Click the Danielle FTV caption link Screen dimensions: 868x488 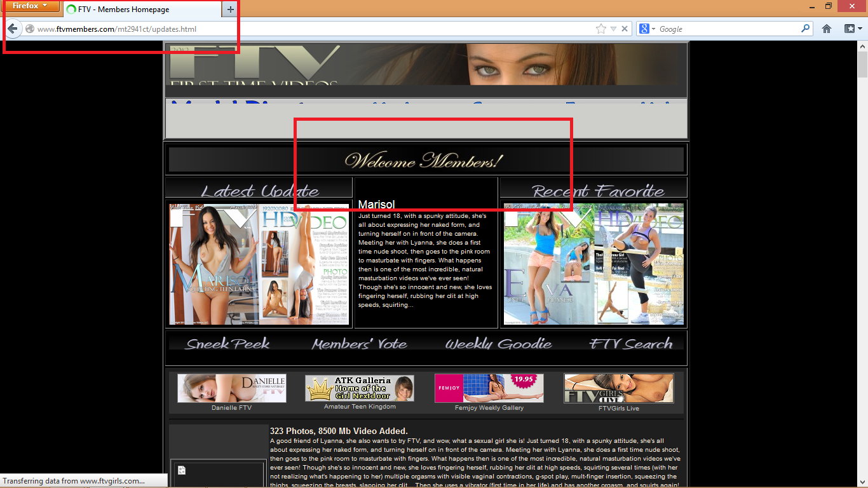click(232, 408)
